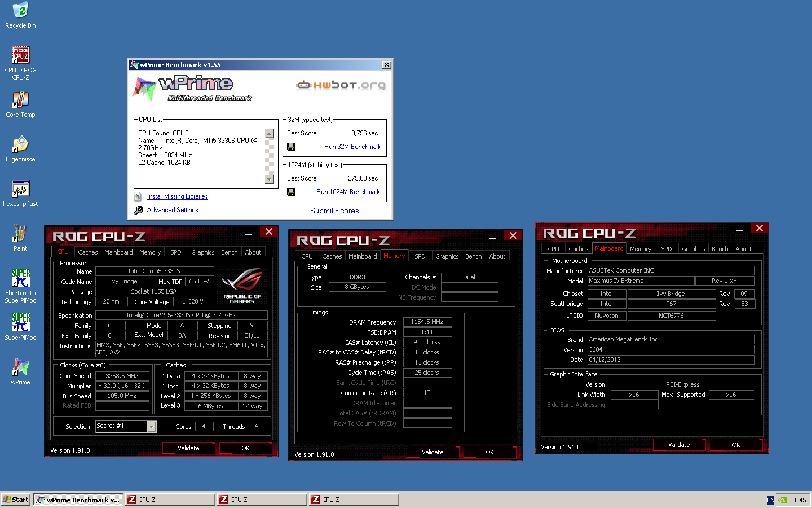Click the Advanced Settings wrench icon

tap(138, 211)
